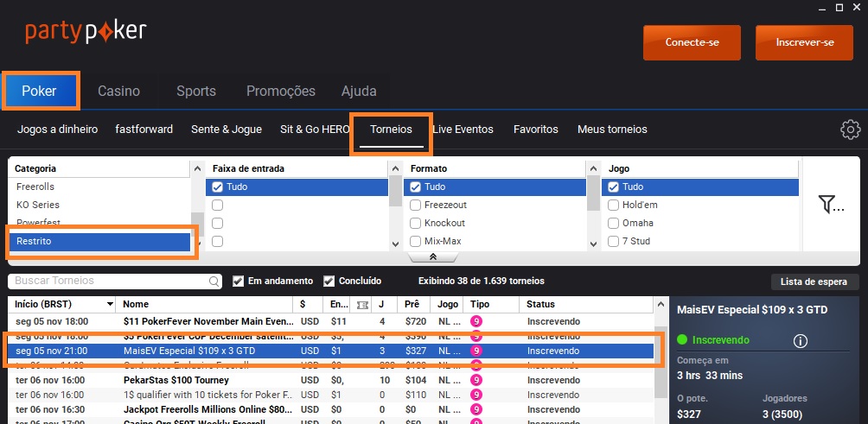Select the Restrito category
Screen dimensions: 868x424
[99, 242]
